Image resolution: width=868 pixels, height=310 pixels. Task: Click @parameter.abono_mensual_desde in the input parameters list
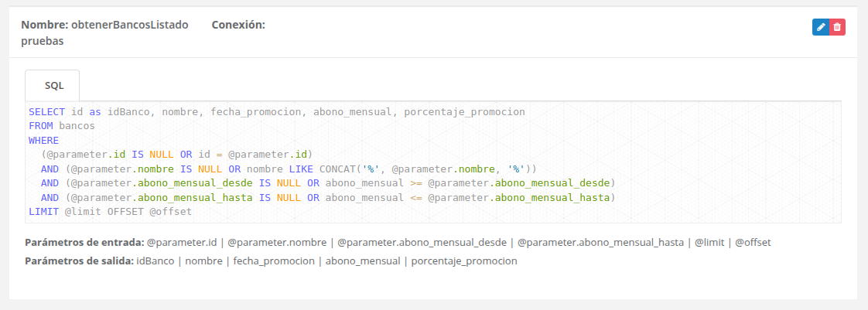422,243
